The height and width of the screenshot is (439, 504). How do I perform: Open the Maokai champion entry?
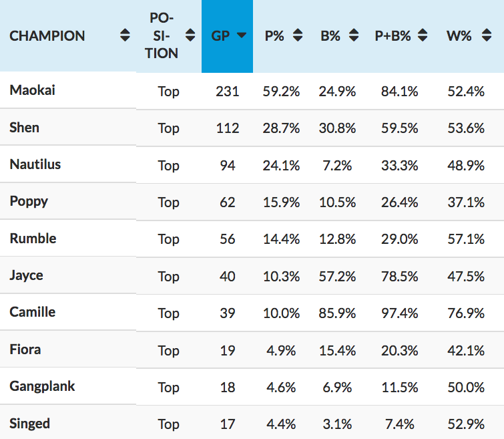click(32, 90)
